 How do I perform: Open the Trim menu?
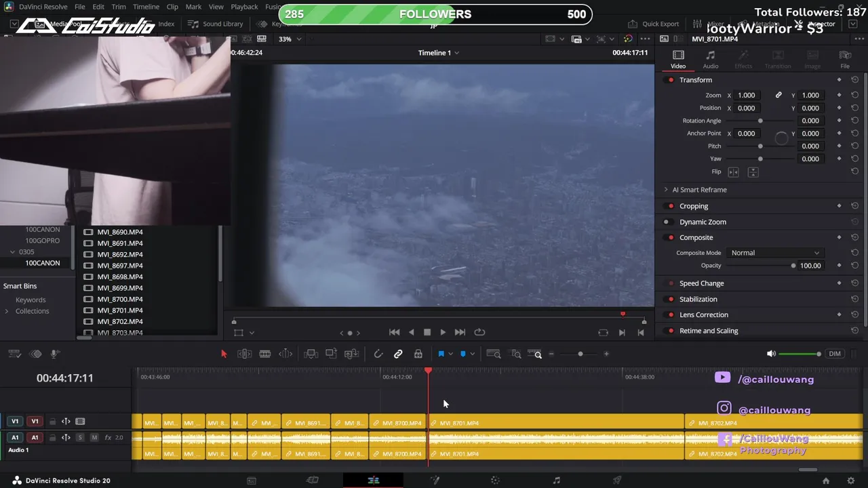tap(119, 7)
